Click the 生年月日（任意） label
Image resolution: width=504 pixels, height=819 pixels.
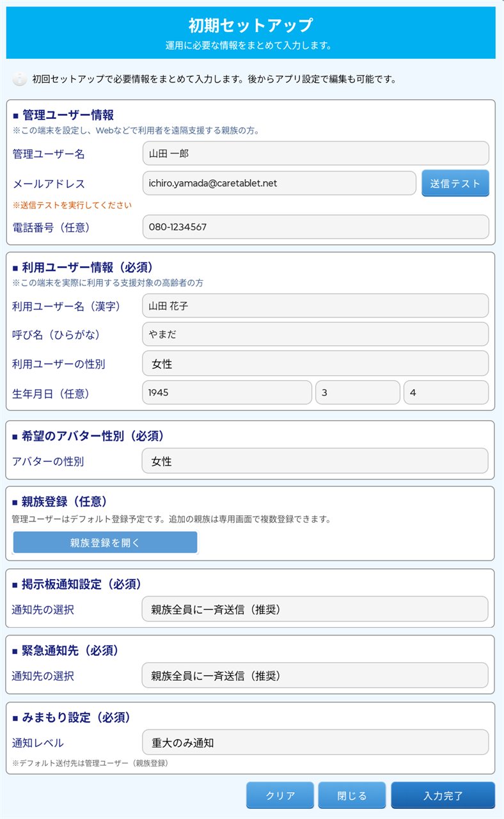51,394
